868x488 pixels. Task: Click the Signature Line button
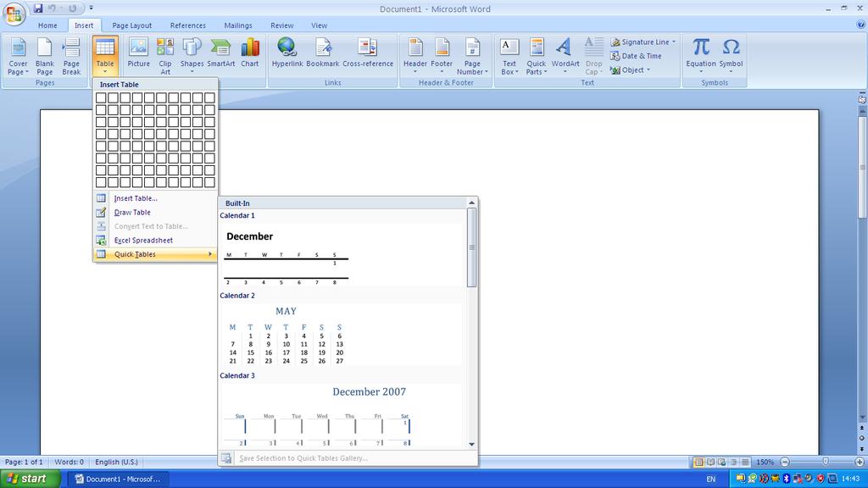(643, 42)
